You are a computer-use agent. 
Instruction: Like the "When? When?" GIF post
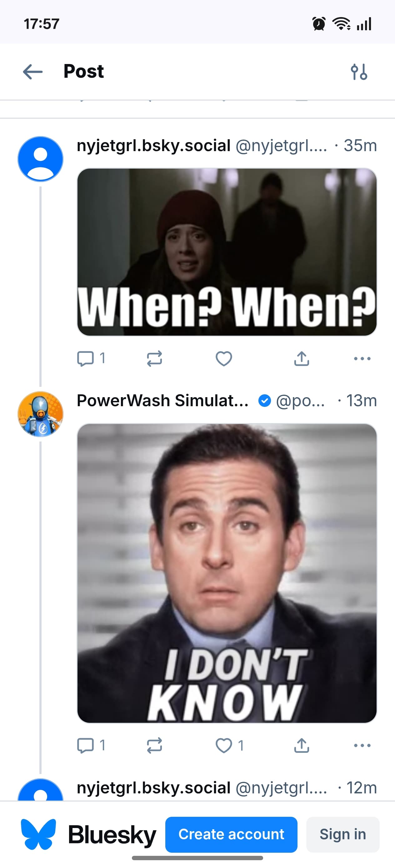pos(224,358)
